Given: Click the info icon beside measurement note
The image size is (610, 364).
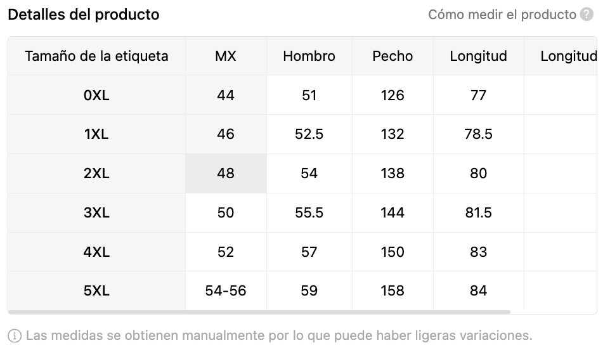Looking at the screenshot, I should [15, 335].
